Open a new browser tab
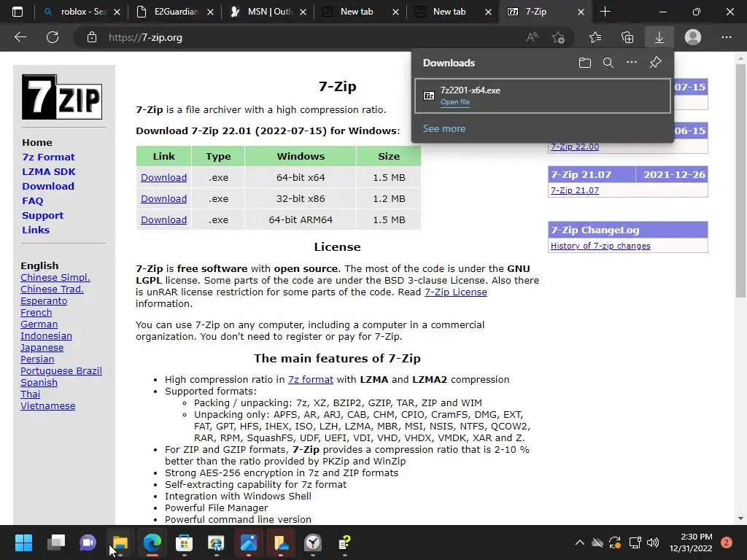The image size is (747, 560). 605,12
